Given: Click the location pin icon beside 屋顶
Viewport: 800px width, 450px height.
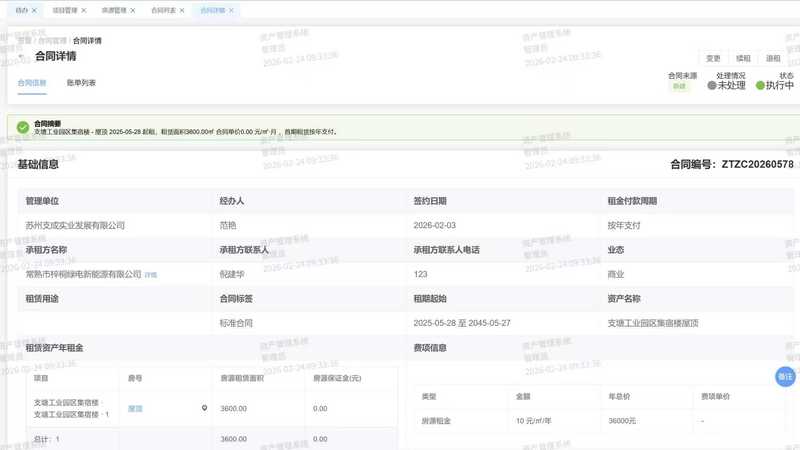Looking at the screenshot, I should point(204,408).
